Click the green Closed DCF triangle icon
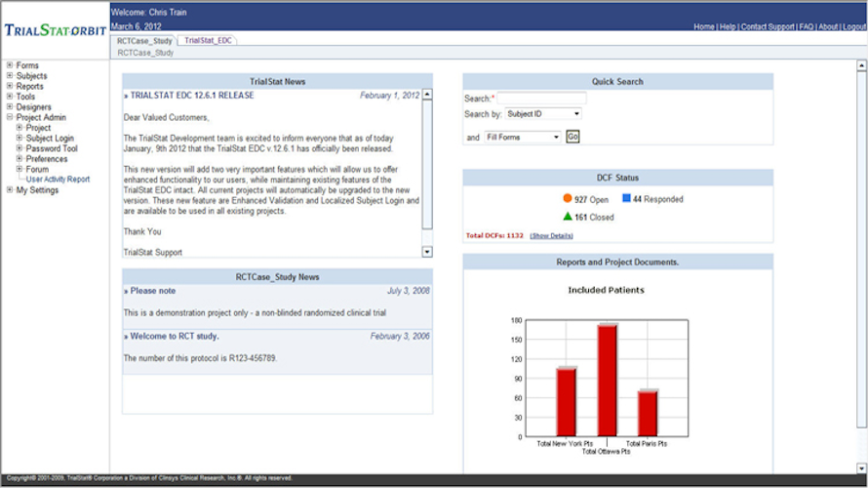 568,217
